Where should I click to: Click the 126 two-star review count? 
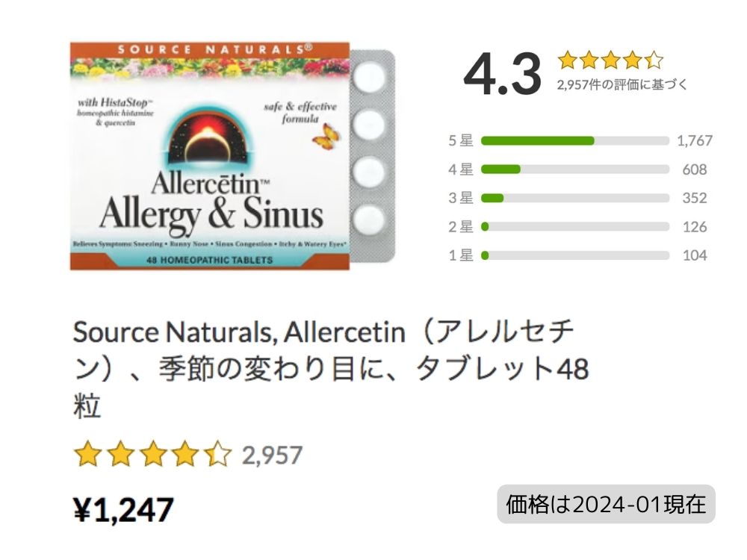[694, 227]
